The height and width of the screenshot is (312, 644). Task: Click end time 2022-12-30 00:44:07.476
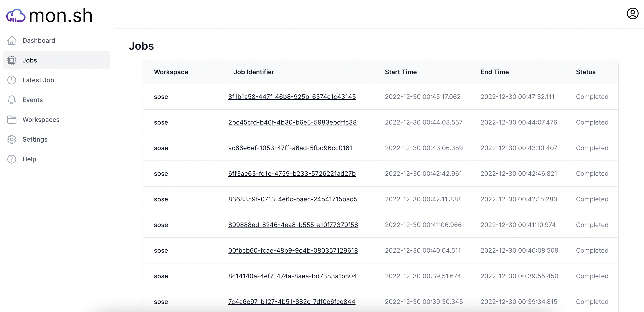(x=519, y=123)
